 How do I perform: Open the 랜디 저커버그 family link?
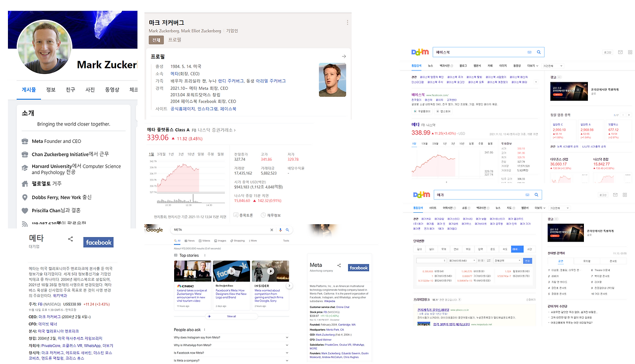pyautogui.click(x=231, y=81)
